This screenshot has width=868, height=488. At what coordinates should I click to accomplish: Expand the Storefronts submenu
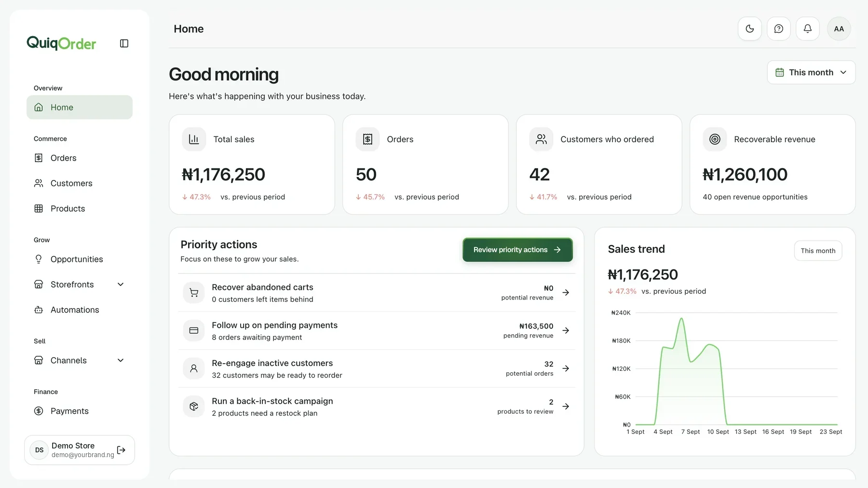click(x=121, y=285)
